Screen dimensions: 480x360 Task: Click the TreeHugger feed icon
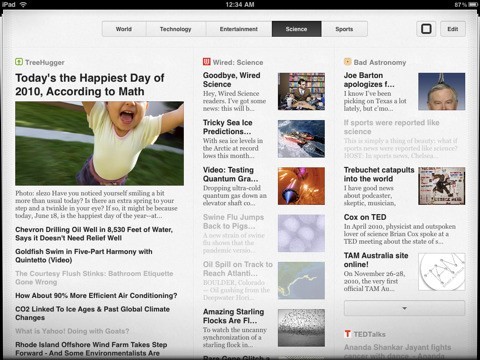[x=19, y=62]
